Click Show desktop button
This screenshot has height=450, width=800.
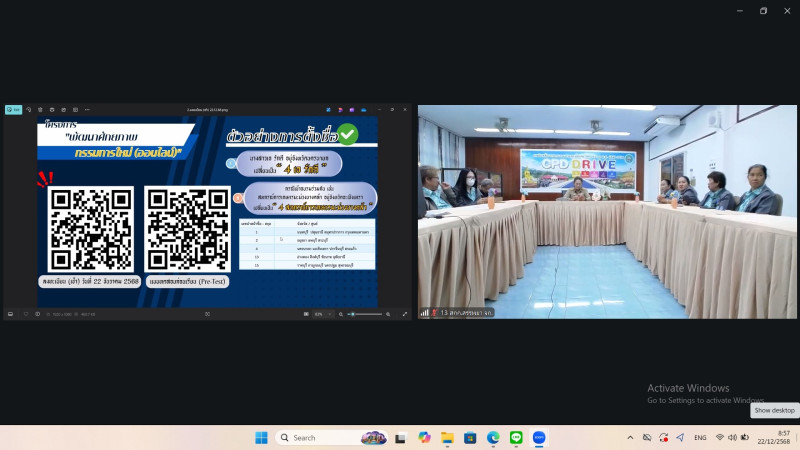click(797, 438)
